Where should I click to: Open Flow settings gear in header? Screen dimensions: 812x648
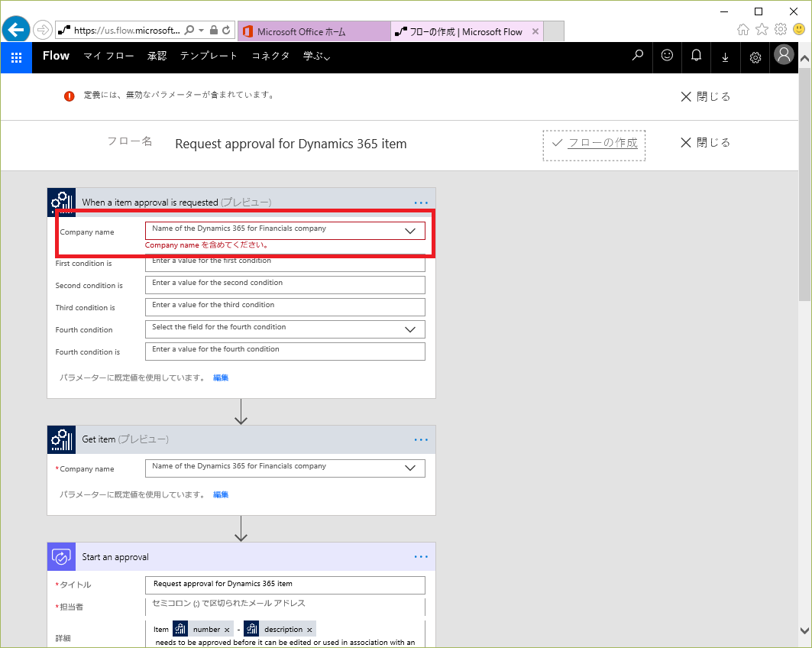[755, 57]
